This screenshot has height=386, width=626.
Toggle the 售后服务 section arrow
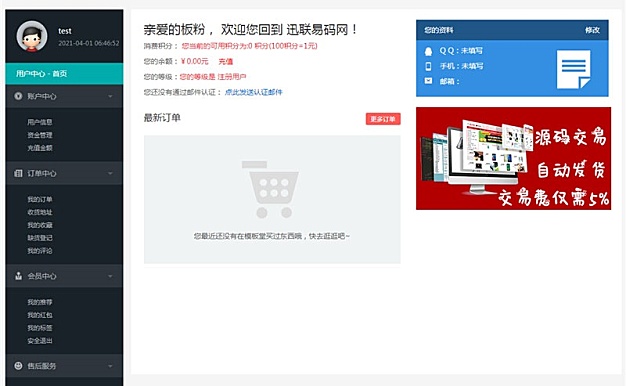tap(110, 366)
